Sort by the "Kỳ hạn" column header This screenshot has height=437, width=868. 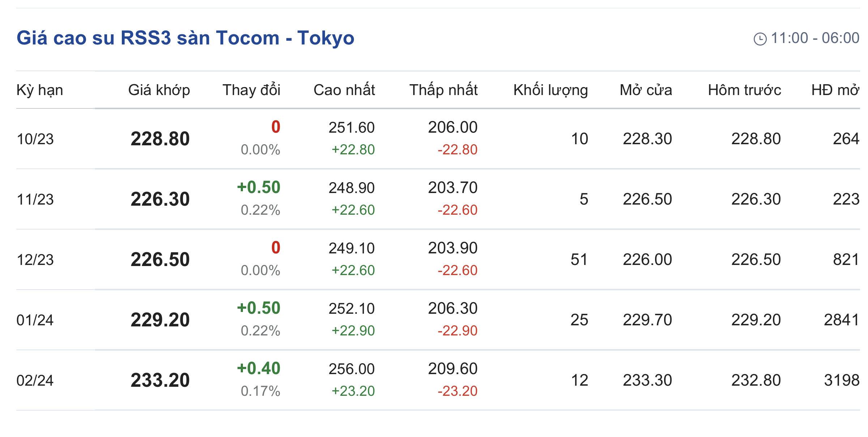(x=40, y=90)
